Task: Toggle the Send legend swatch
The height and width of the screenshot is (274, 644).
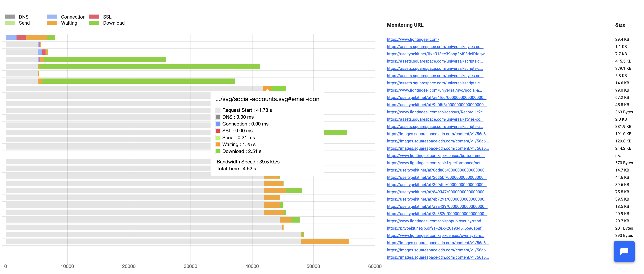Action: (10, 23)
